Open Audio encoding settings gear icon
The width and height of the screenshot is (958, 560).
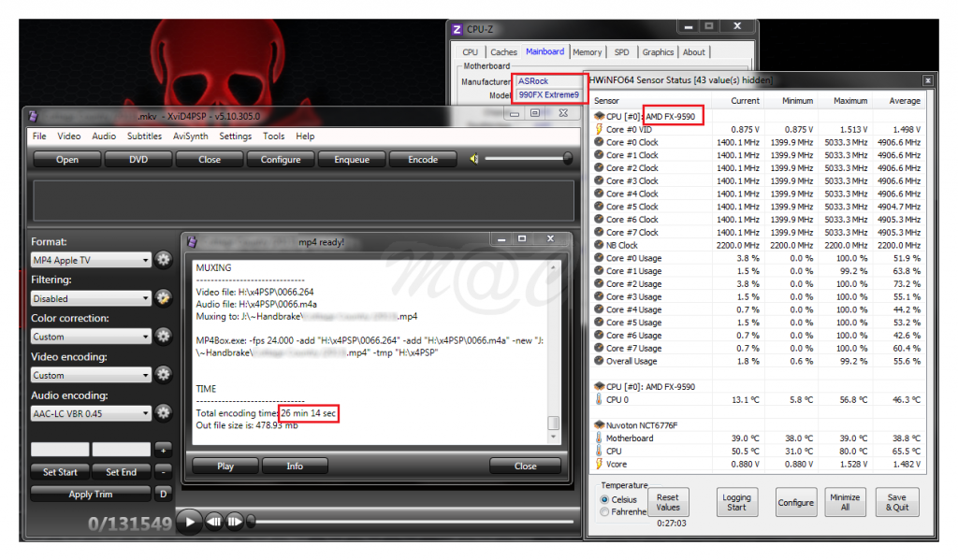click(x=163, y=413)
